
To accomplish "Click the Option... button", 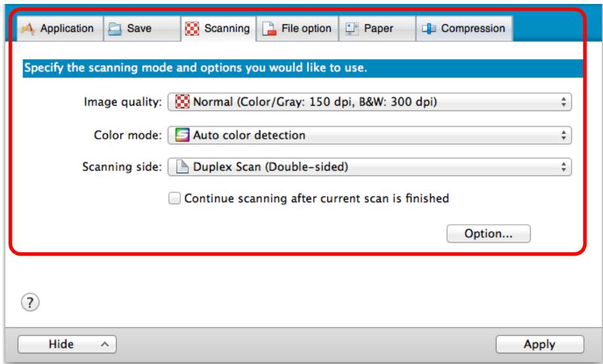I will click(x=489, y=234).
